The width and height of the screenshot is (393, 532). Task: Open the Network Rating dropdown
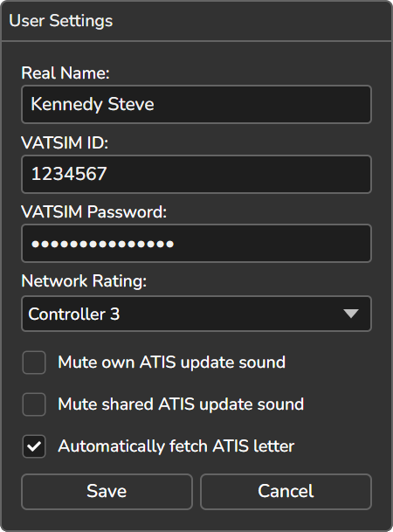pos(196,314)
